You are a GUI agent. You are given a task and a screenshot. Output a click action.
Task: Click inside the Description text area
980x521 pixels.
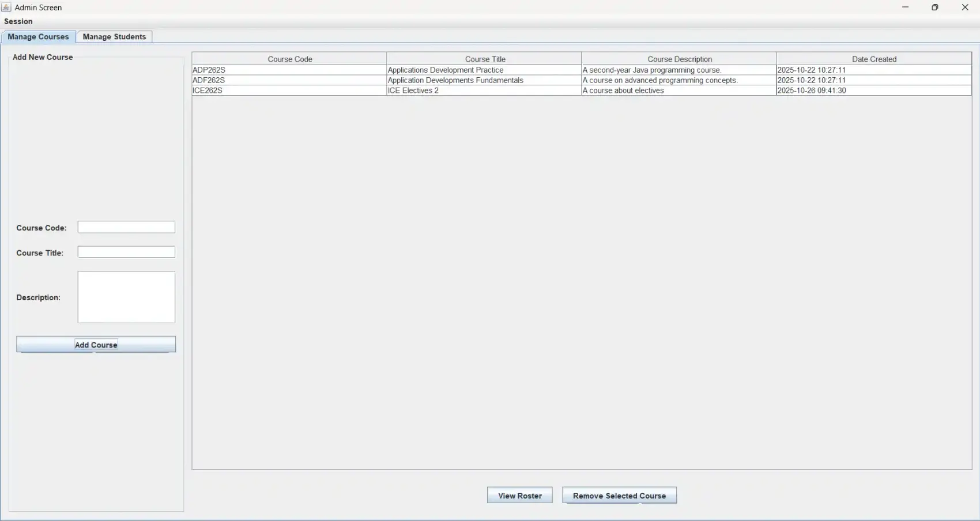[126, 297]
